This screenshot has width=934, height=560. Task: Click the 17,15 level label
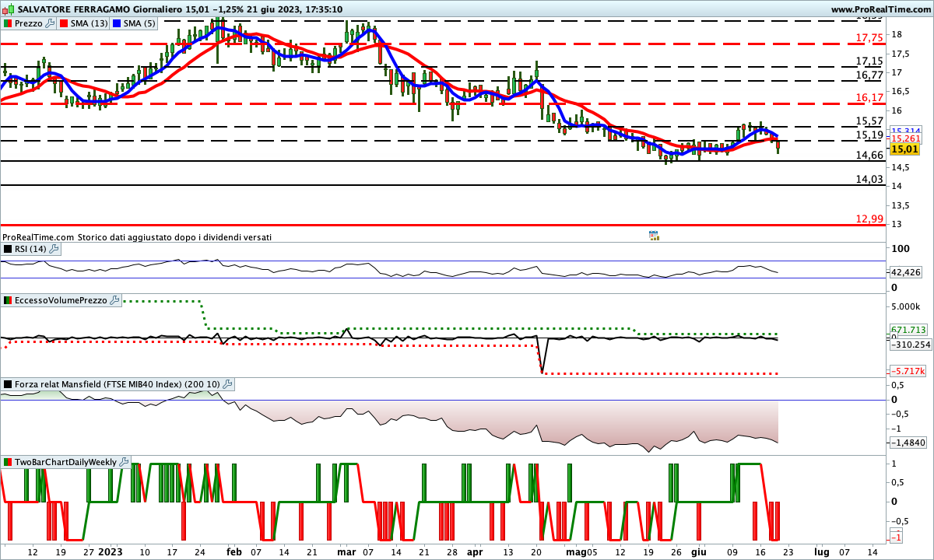pos(869,61)
